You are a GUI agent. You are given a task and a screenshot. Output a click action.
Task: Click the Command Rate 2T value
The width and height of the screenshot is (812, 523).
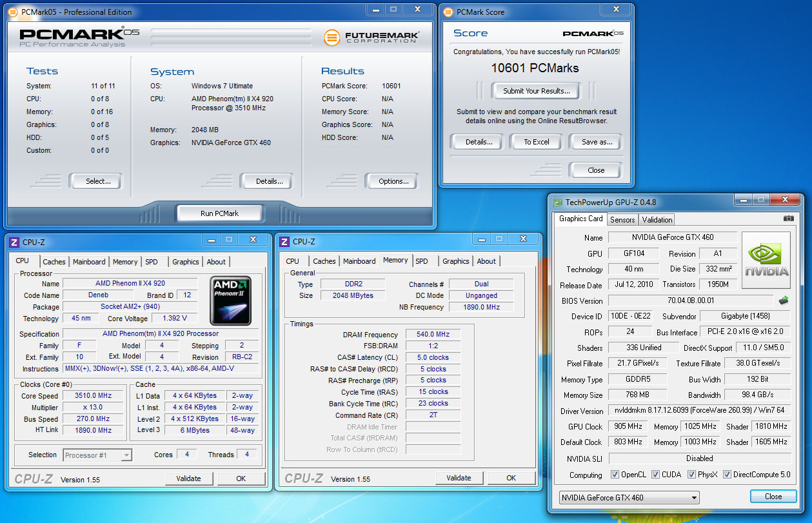point(433,415)
